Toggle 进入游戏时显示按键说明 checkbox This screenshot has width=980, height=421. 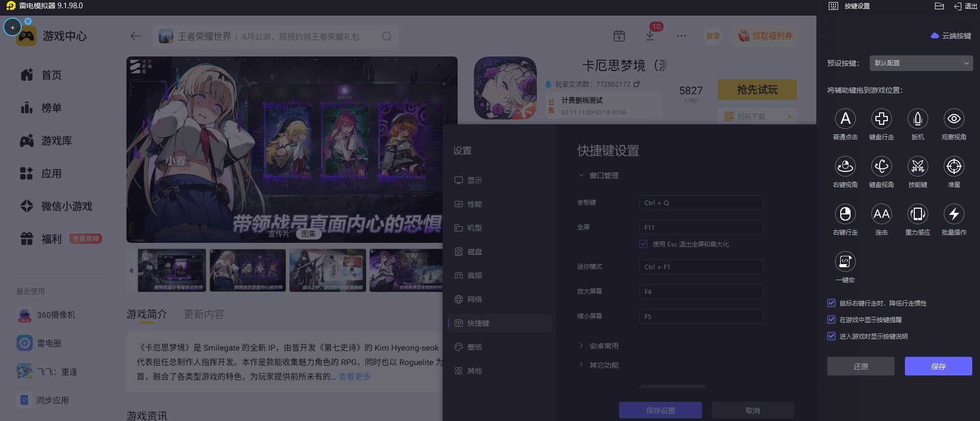[831, 337]
